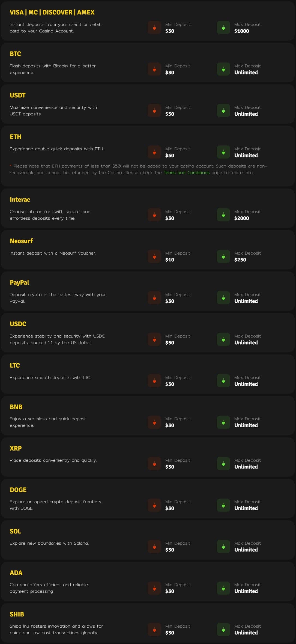The width and height of the screenshot is (296, 644).
Task: Click the Min Deposit icon for BTC
Action: [154, 69]
